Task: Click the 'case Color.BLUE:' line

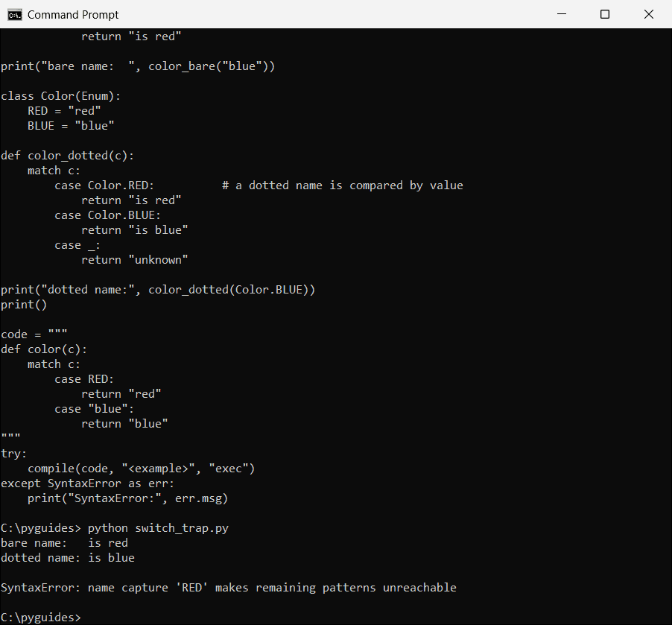Action: tap(107, 215)
